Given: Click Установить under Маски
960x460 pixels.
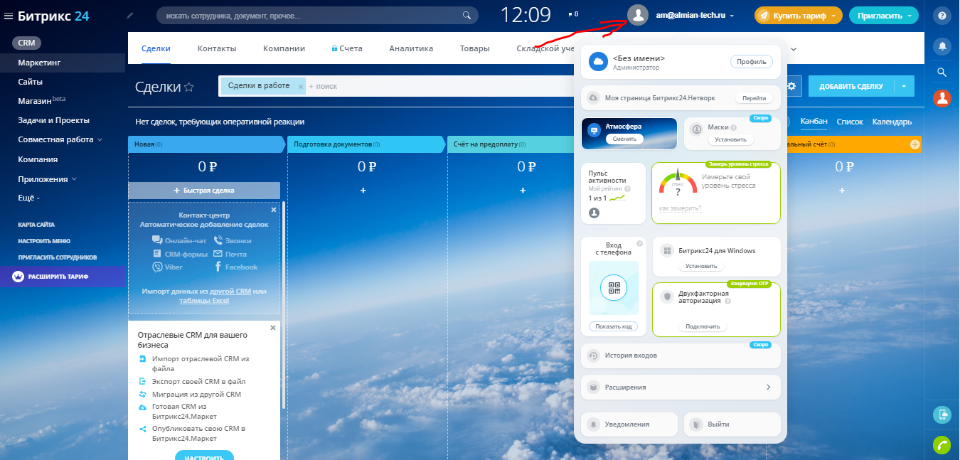Looking at the screenshot, I should pos(731,140).
